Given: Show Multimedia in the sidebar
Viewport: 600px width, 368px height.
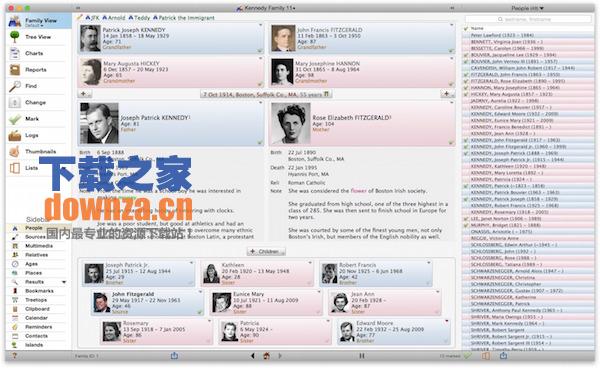Looking at the screenshot, I should (x=39, y=246).
